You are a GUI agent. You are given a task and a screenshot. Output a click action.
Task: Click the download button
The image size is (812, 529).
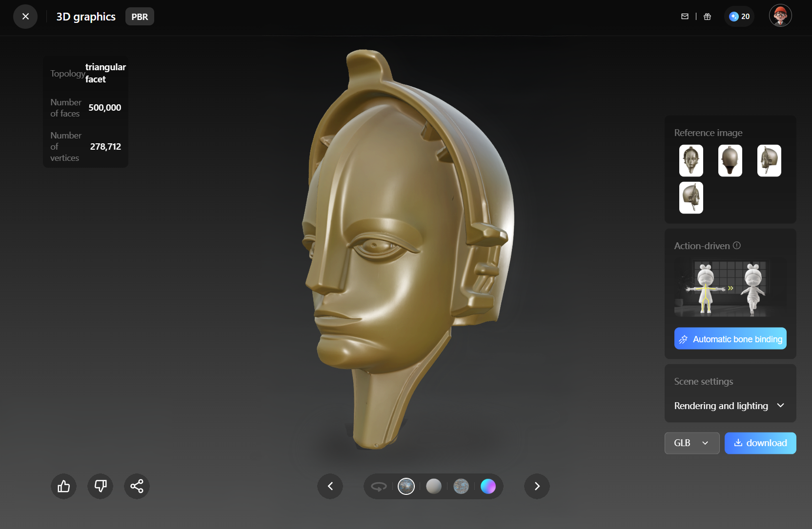(x=760, y=443)
